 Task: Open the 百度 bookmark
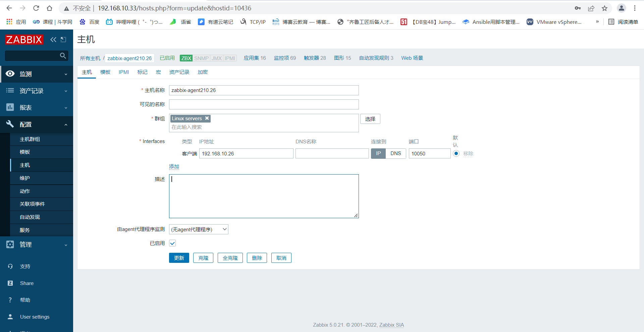89,22
